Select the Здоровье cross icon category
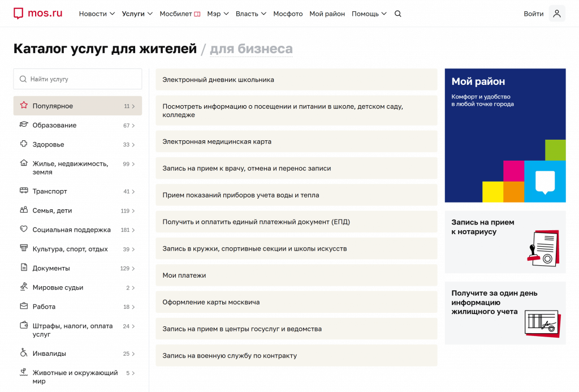 (24, 144)
